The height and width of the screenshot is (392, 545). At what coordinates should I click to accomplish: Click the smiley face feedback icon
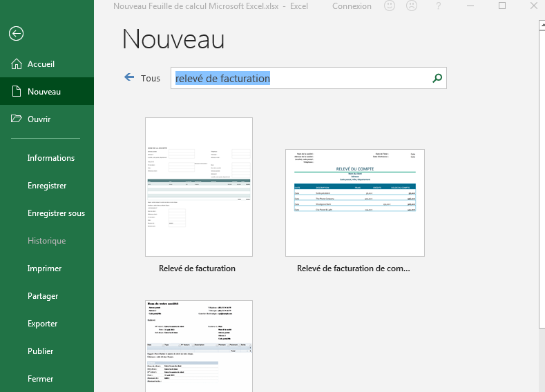(390, 6)
